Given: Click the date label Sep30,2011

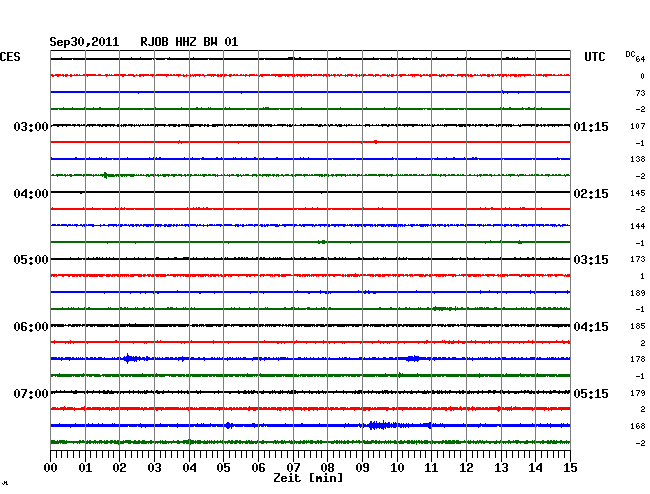Looking at the screenshot, I should click(x=84, y=42).
